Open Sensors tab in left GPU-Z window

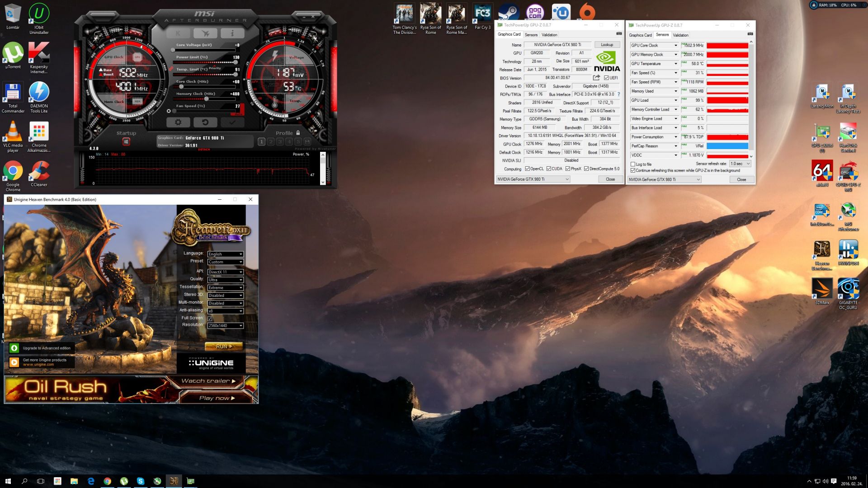pyautogui.click(x=531, y=35)
